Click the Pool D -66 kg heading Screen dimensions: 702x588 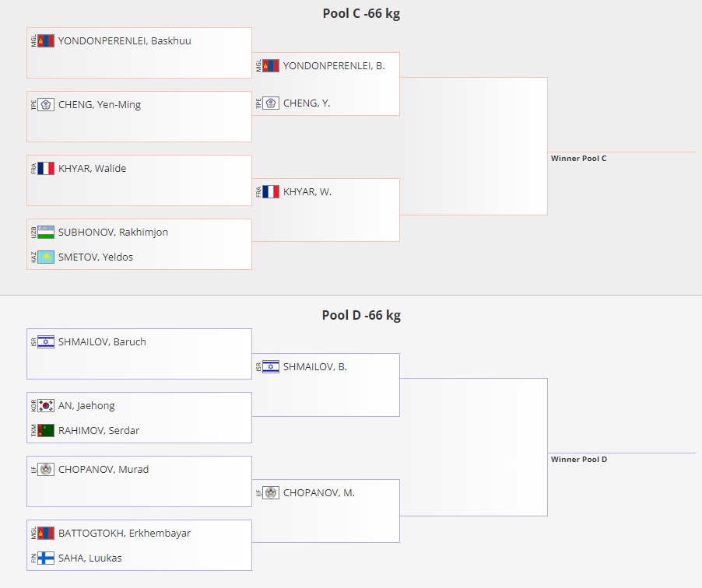tap(361, 315)
